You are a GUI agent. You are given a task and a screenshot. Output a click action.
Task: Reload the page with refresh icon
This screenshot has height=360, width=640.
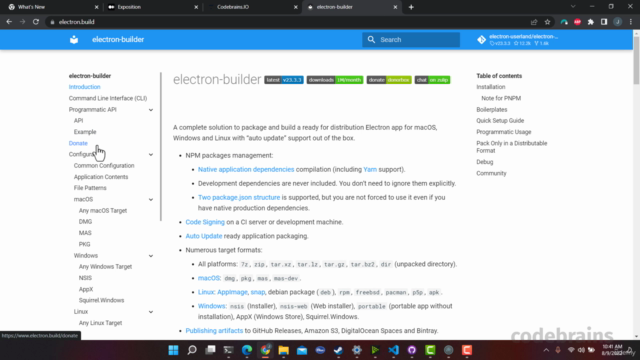[x=36, y=22]
